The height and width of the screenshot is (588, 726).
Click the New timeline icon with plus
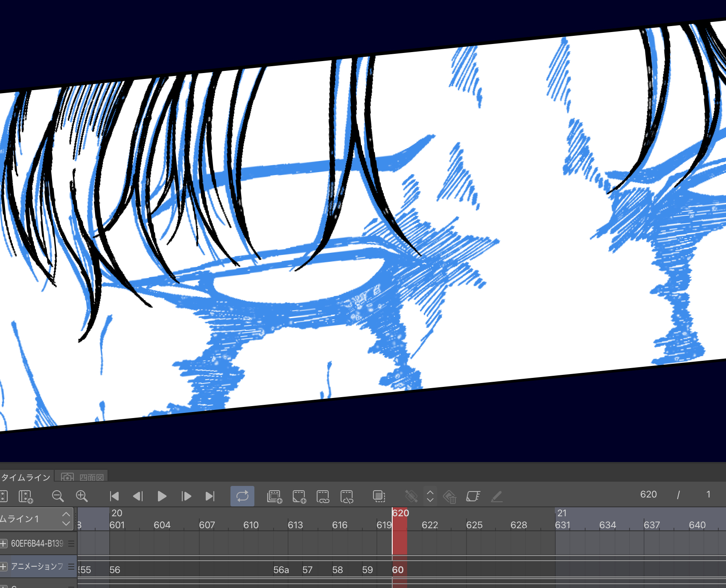(26, 496)
